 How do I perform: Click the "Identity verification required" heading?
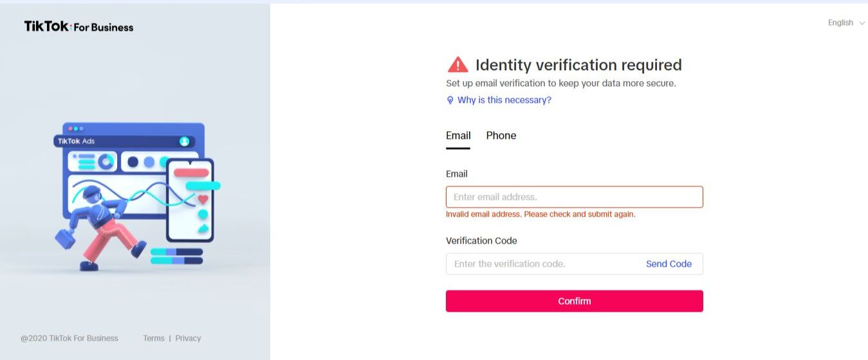tap(578, 65)
